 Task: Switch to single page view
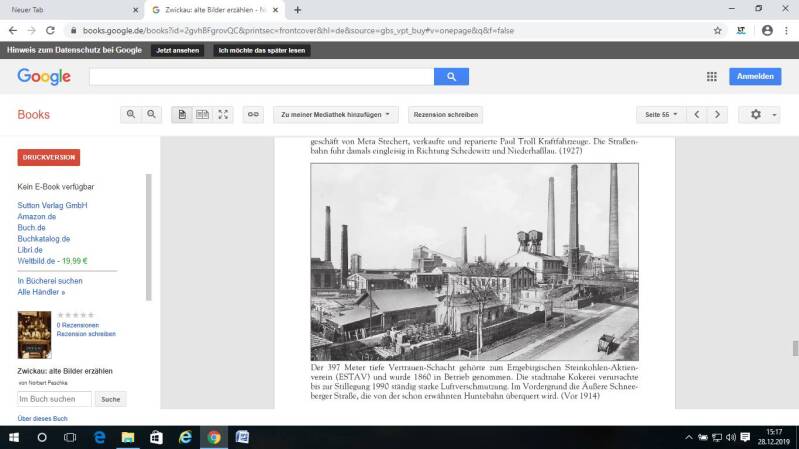tap(182, 115)
